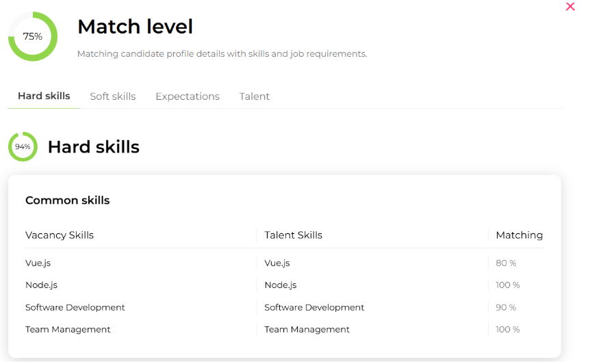Open the Soft skills tab

[x=113, y=96]
